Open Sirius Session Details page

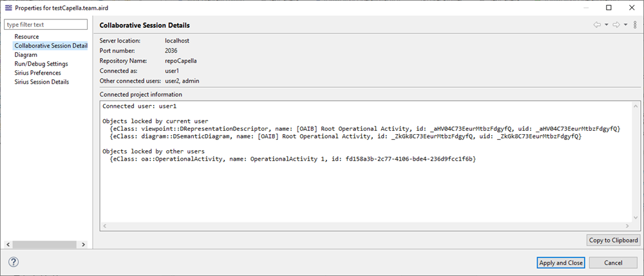[41, 82]
